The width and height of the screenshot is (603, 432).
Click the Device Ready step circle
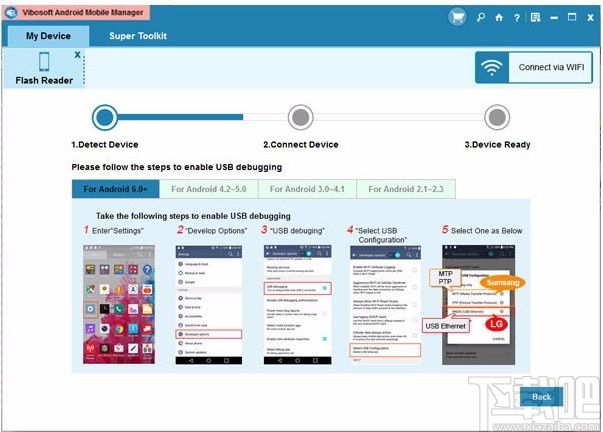(x=497, y=117)
